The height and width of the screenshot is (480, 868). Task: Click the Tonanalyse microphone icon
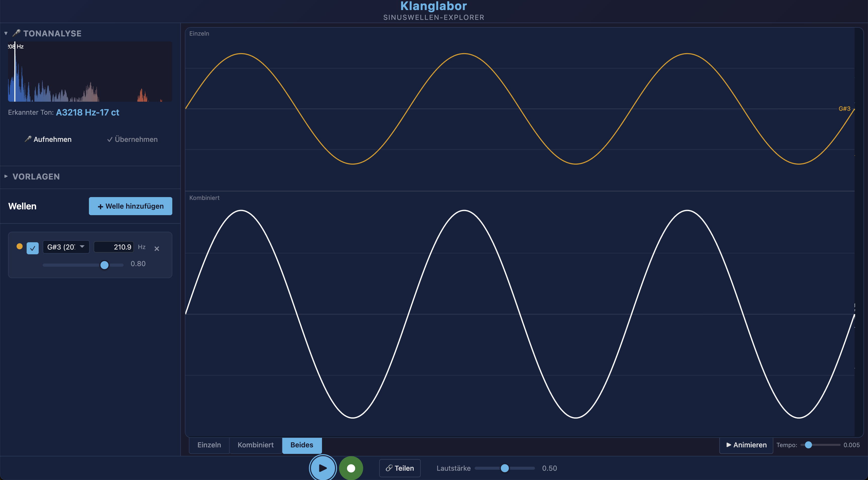(x=16, y=33)
